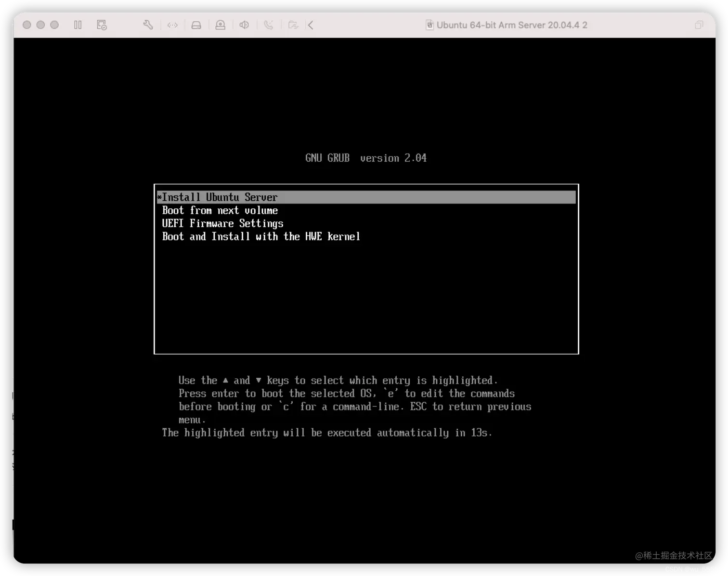Open the shared folders icon

click(x=293, y=25)
